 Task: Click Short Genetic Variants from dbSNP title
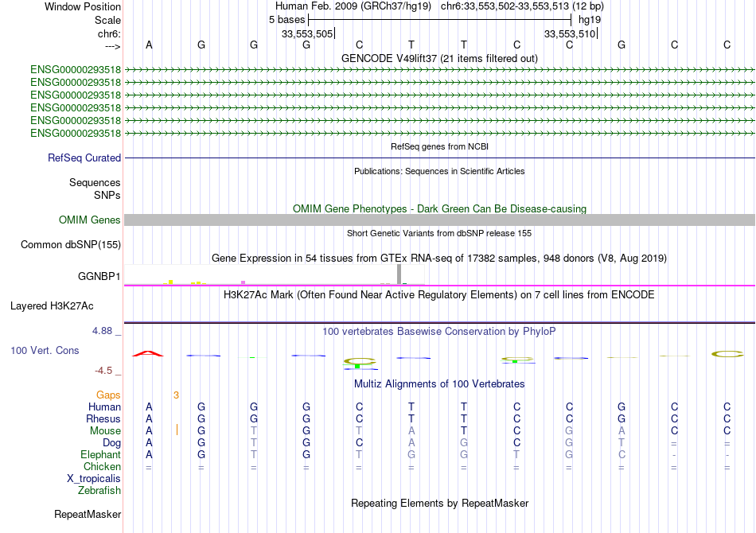tap(439, 233)
